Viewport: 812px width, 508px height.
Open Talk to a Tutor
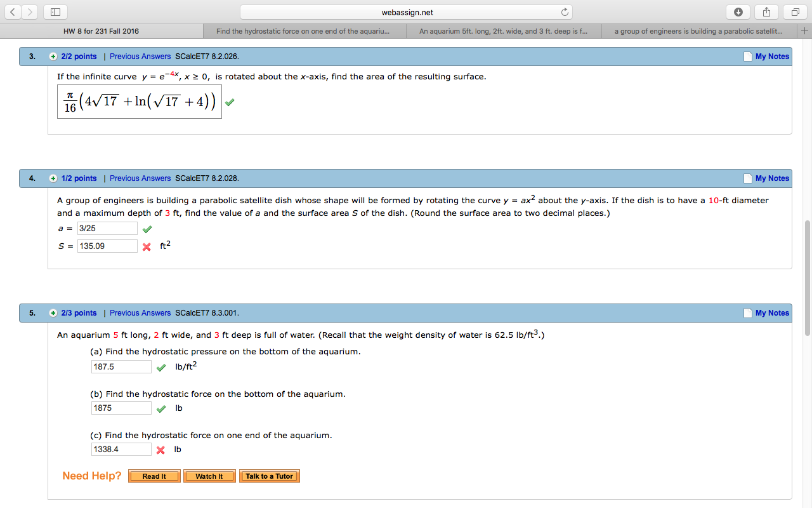point(269,476)
